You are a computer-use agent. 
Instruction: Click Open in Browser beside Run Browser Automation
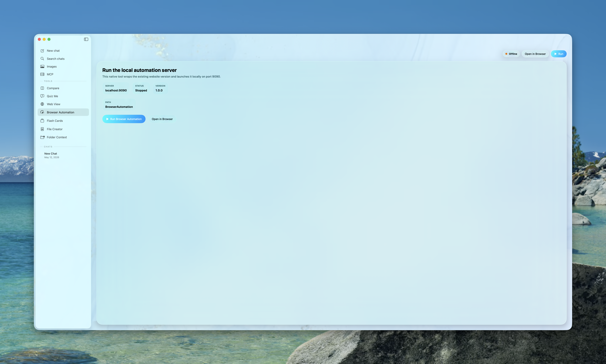[x=162, y=119]
